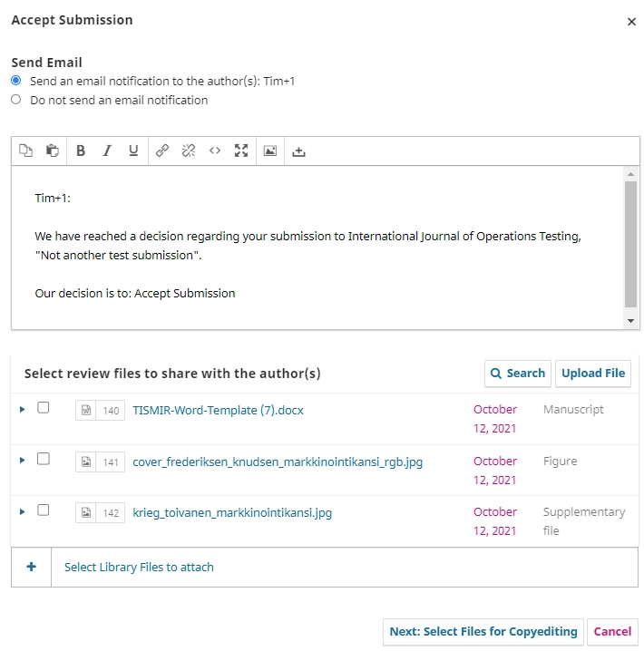Click the insert link icon

(x=161, y=151)
